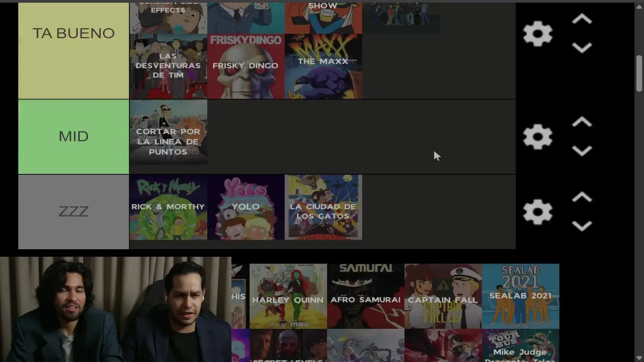Move ZZZ tier down with arrow

pos(582,226)
